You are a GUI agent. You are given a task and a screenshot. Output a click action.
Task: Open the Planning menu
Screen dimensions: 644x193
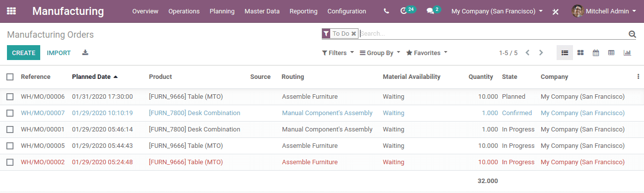click(222, 11)
